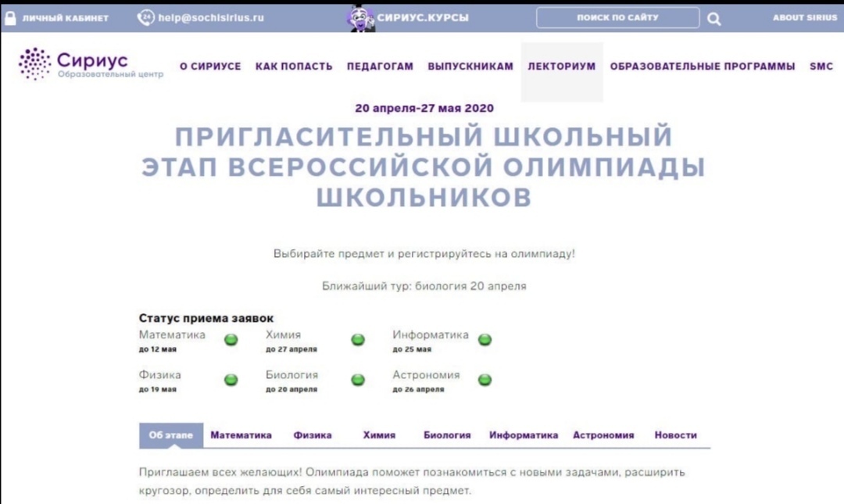Open the О Сириусе menu
844x504 pixels.
210,67
